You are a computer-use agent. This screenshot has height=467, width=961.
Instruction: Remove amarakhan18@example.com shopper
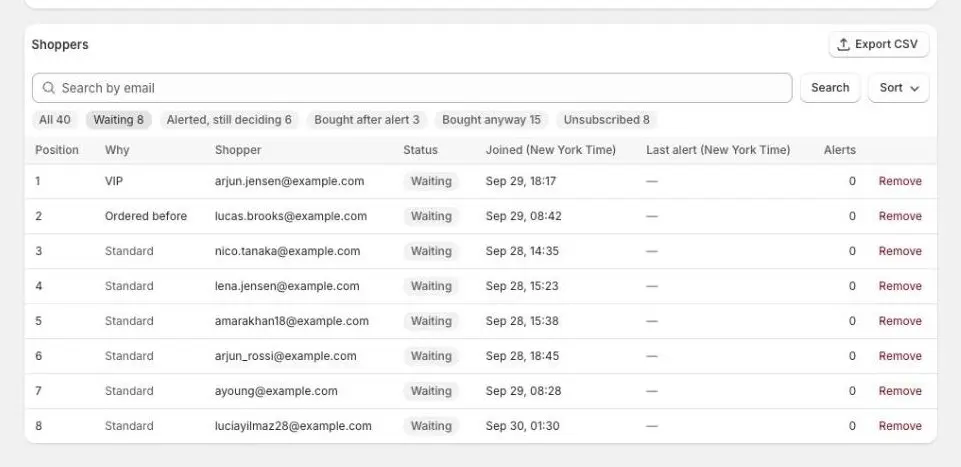[900, 321]
